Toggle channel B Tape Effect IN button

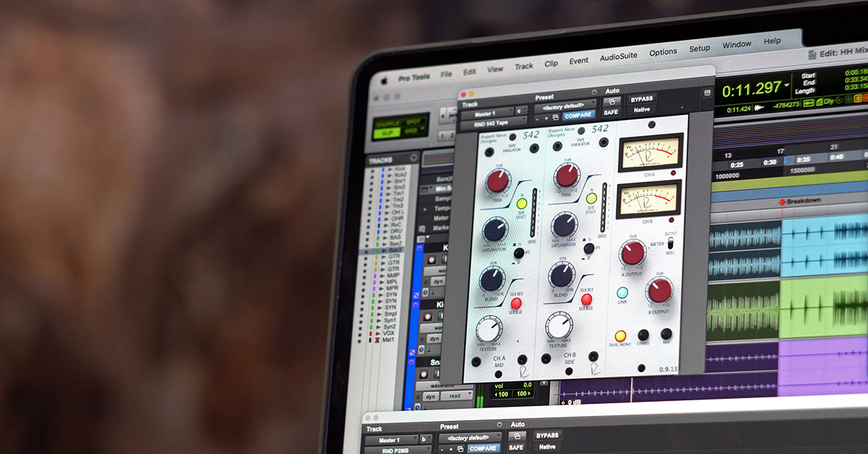pos(591,198)
